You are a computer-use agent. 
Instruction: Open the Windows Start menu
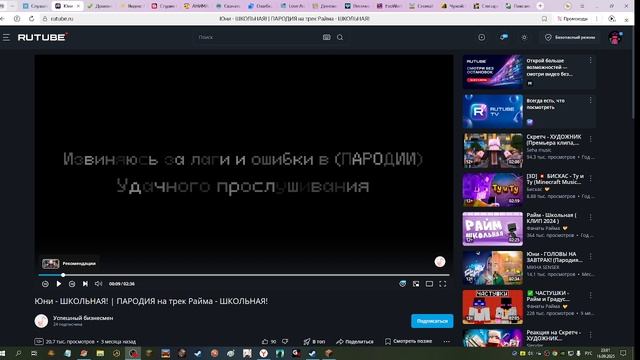[2, 353]
